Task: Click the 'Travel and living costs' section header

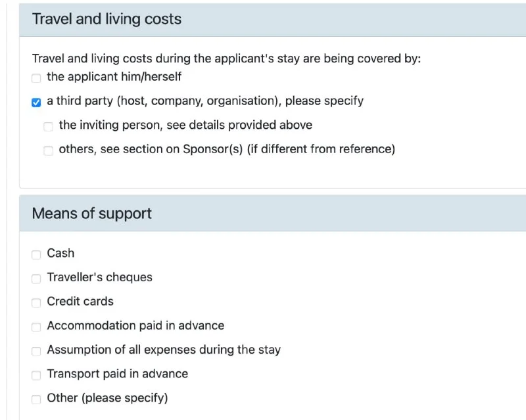Action: [107, 19]
